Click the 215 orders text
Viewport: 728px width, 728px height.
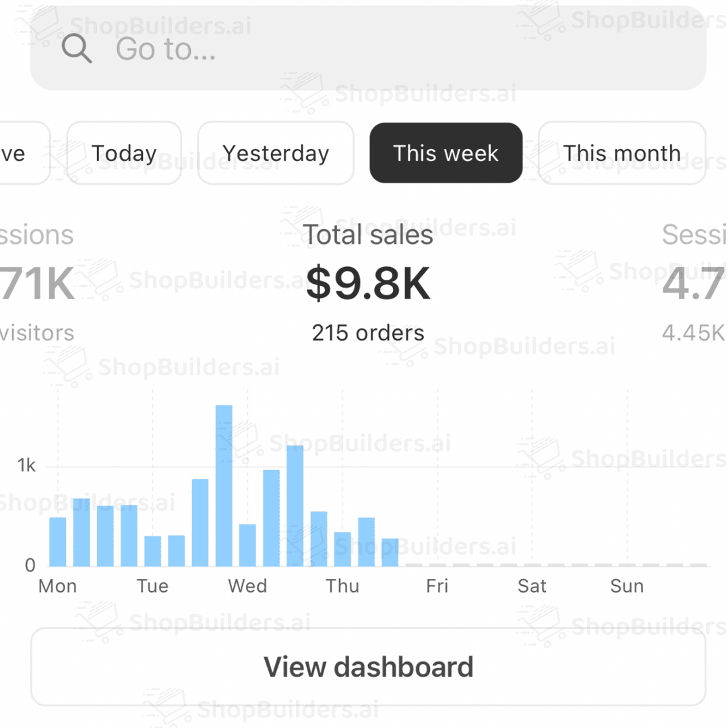(x=368, y=332)
